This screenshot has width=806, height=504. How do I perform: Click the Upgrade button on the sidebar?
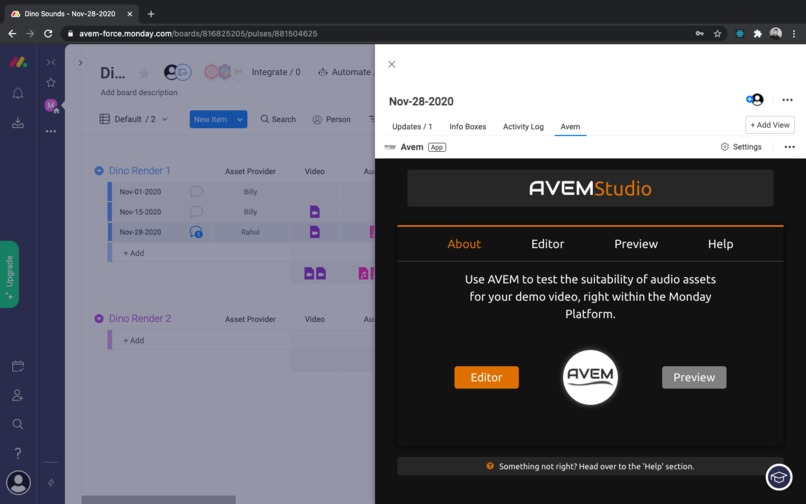tap(9, 274)
